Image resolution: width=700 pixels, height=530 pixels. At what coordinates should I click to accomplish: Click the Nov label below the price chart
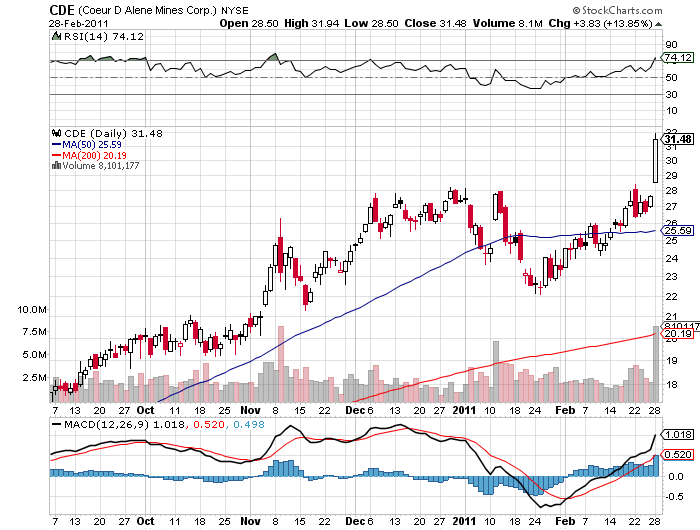[x=250, y=410]
